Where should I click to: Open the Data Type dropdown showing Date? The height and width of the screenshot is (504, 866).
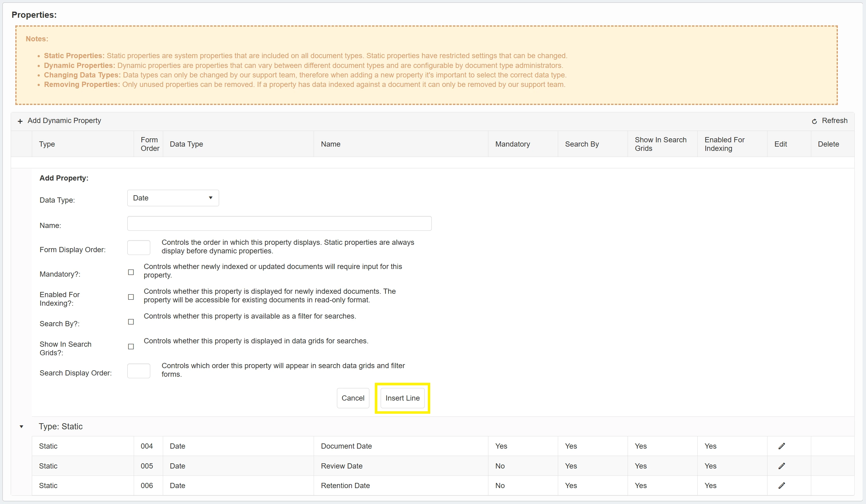click(173, 198)
